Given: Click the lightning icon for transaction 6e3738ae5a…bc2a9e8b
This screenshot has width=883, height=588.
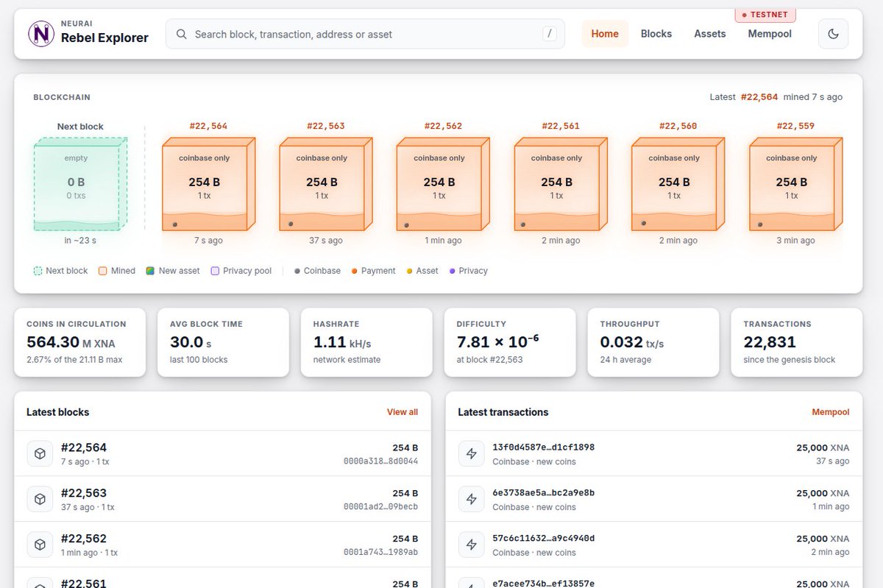Looking at the screenshot, I should [472, 499].
